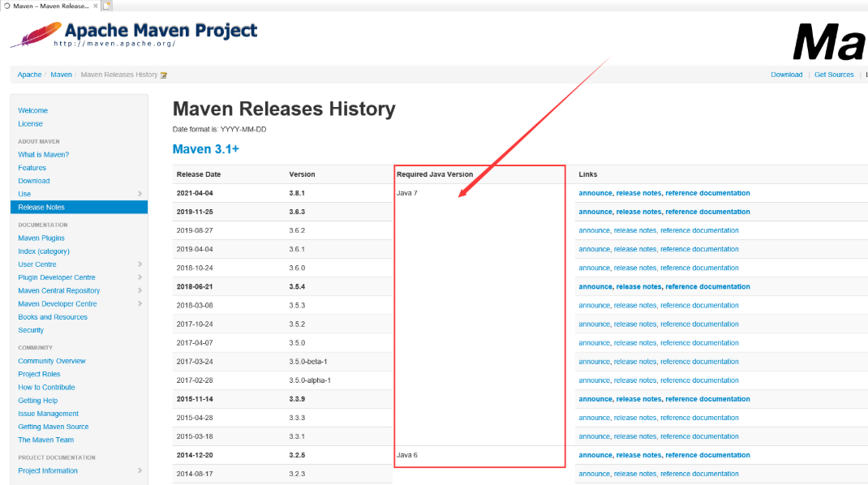The height and width of the screenshot is (485, 868).
Task: Close the Maven Releases browser tab
Action: coord(95,6)
